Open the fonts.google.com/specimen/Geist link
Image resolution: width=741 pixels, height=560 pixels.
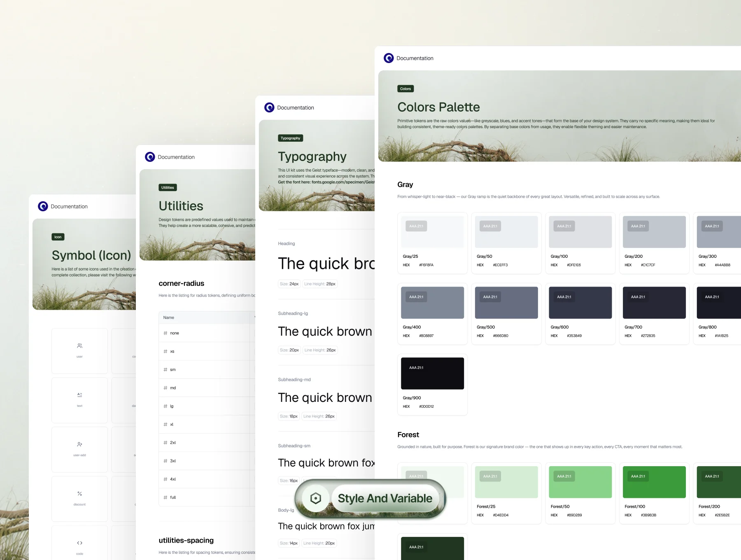tap(343, 182)
